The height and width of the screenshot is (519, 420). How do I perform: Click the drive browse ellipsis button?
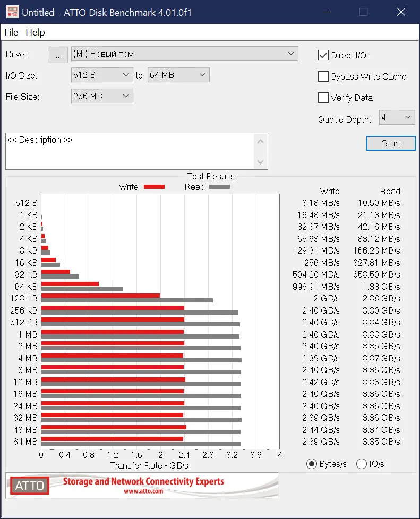pos(58,55)
